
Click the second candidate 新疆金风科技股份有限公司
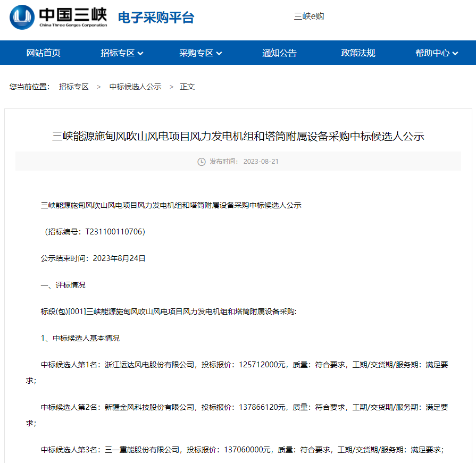149,407
